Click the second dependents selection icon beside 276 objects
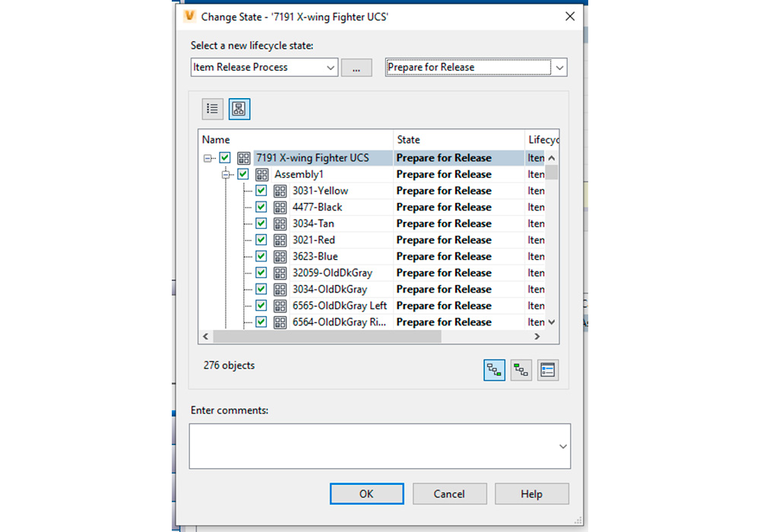This screenshot has width=760, height=532. pos(521,370)
